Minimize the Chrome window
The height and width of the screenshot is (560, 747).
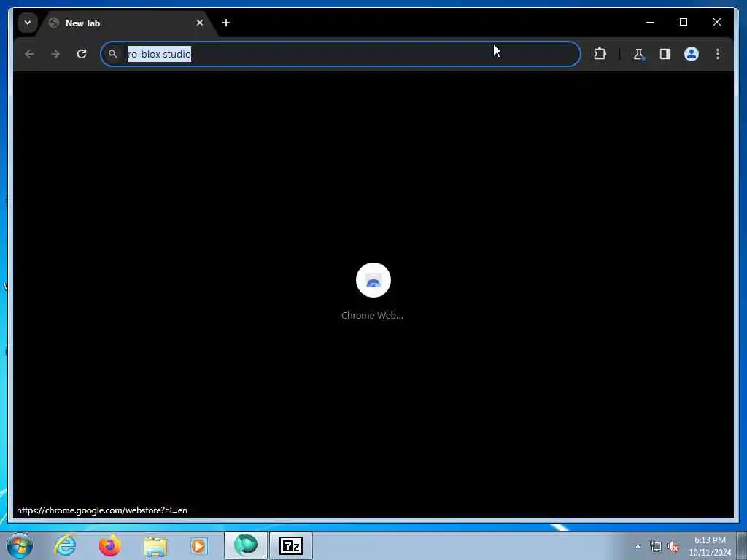(650, 22)
